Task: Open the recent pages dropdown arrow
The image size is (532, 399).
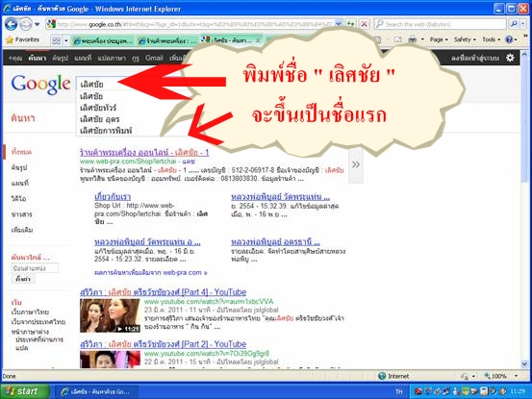Action: (37, 24)
